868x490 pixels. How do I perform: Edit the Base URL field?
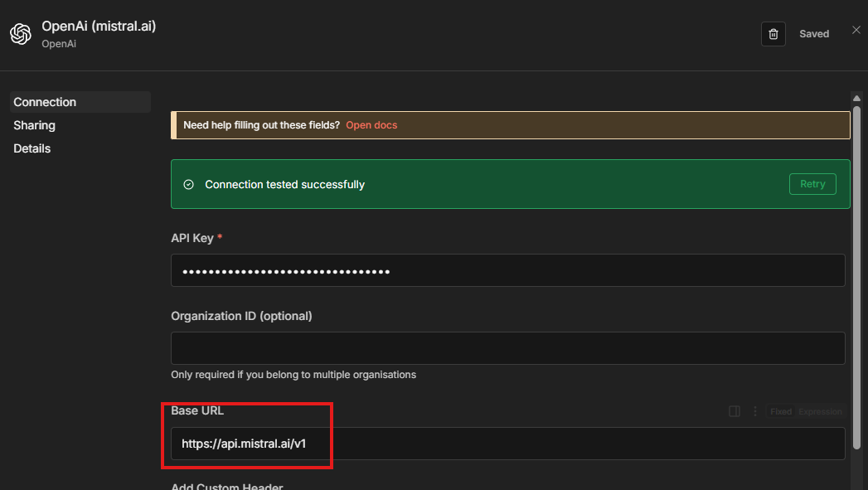pyautogui.click(x=507, y=444)
